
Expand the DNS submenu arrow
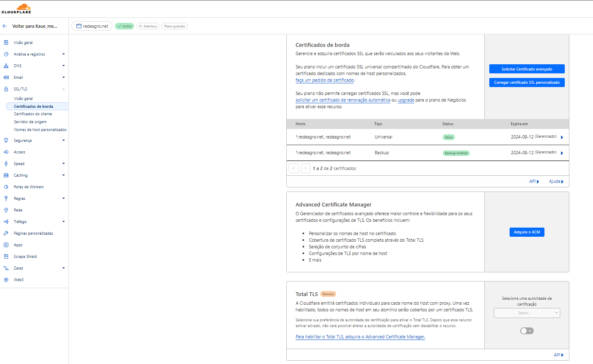[63, 66]
